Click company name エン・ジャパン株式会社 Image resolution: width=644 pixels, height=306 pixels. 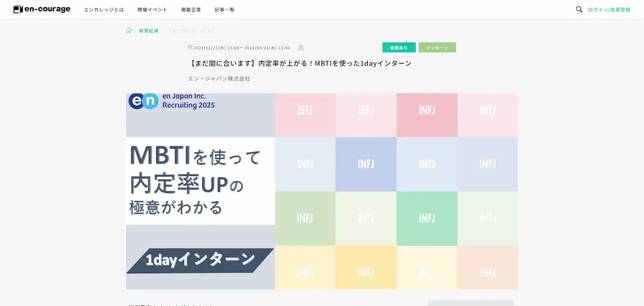point(219,79)
